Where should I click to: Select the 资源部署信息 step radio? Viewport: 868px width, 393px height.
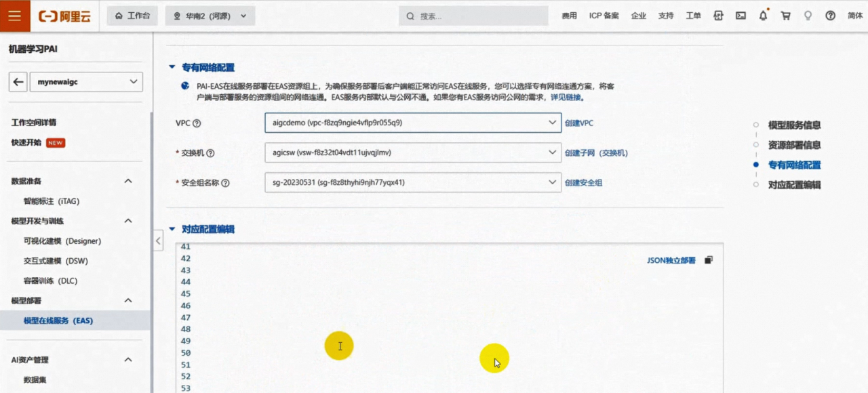756,144
